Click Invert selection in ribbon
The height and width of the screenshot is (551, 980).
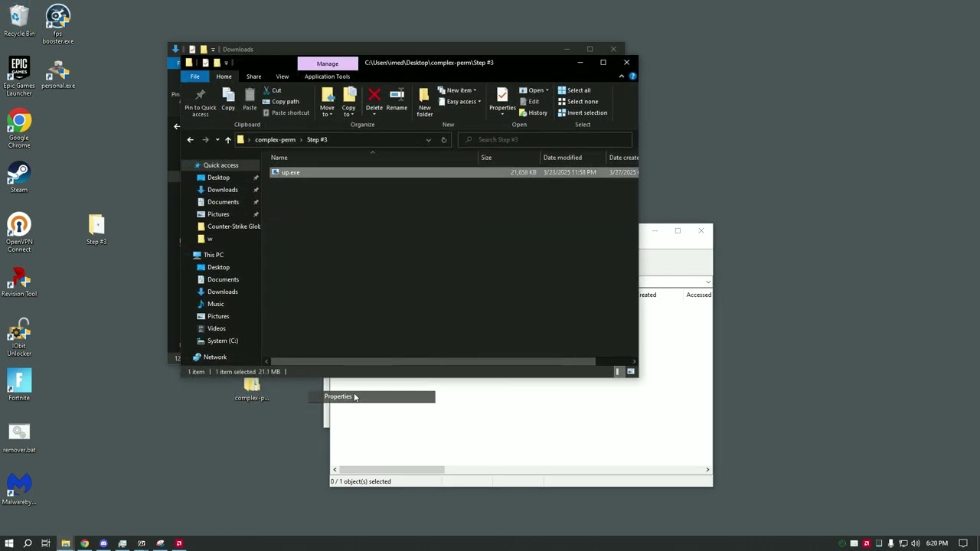tap(583, 112)
